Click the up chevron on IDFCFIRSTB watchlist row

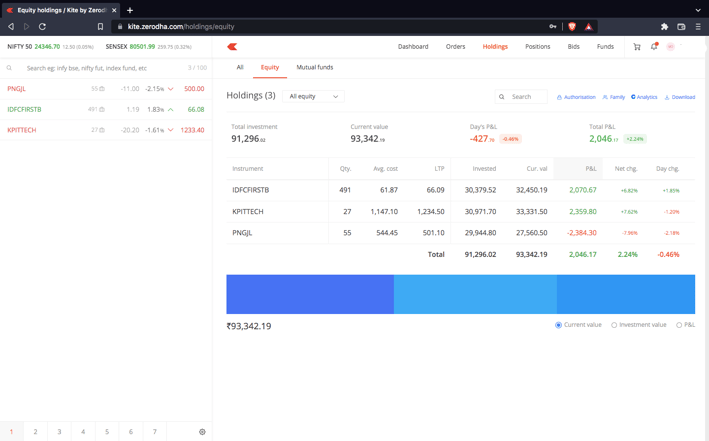click(x=170, y=109)
